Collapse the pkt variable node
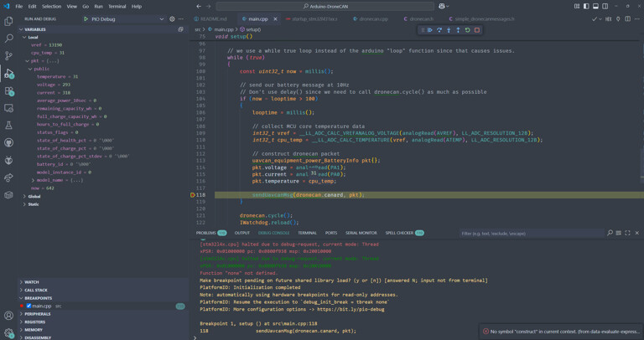This screenshot has width=644, height=340. coord(27,60)
